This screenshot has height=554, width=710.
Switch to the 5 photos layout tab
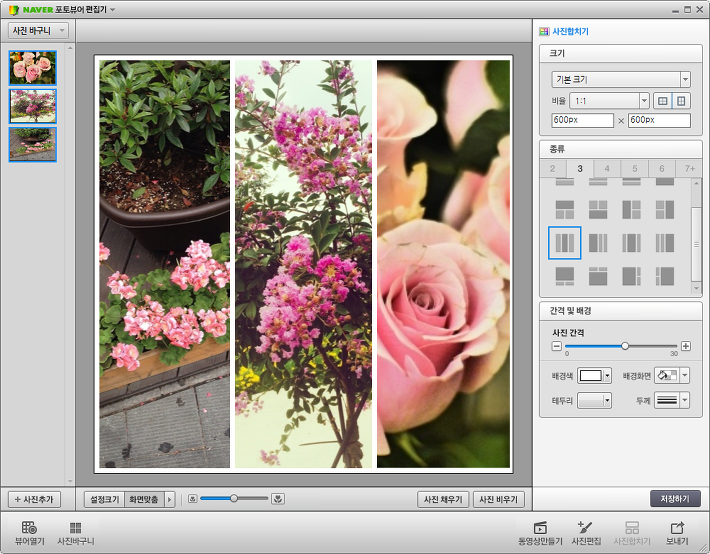634,169
